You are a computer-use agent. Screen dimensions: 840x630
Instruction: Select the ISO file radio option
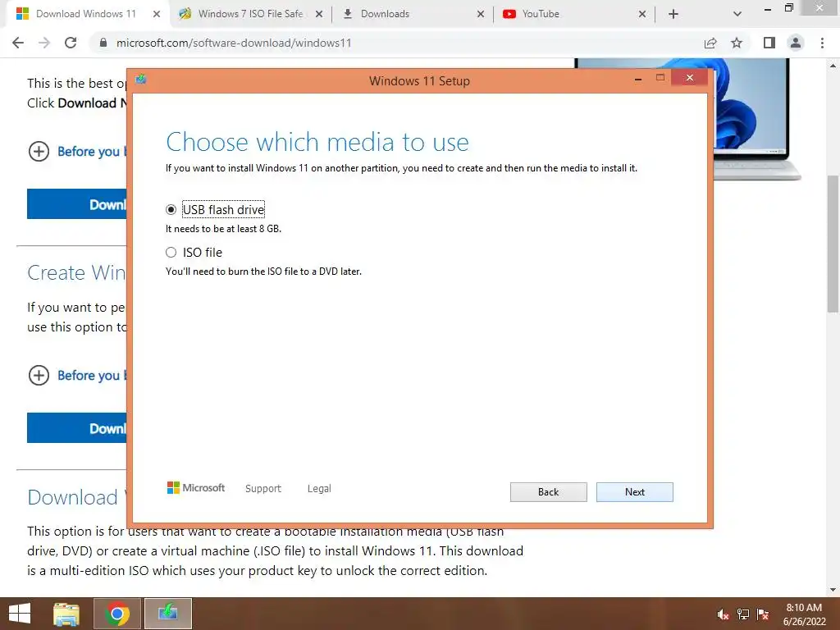pos(171,253)
